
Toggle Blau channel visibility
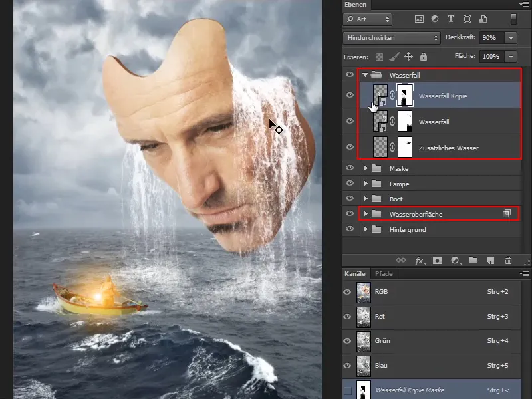click(347, 365)
